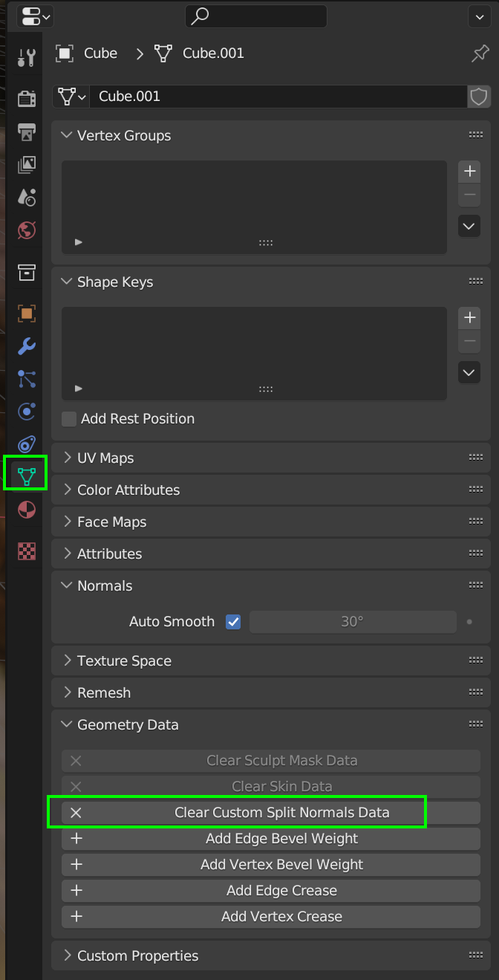The image size is (499, 980).
Task: Collapse the Geometry Data section
Action: [x=119, y=724]
